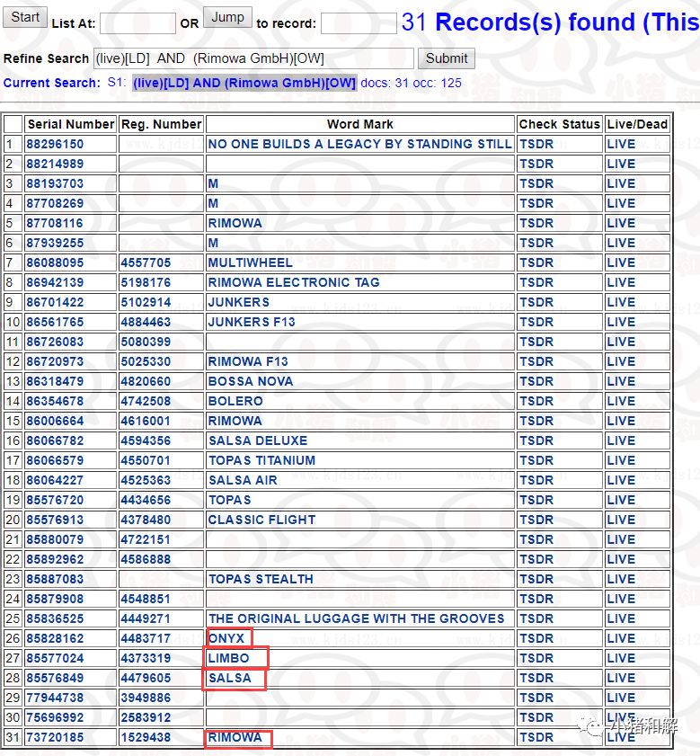The height and width of the screenshot is (756, 700).
Task: Open RIMOWA mark in row 5
Action: (x=235, y=223)
